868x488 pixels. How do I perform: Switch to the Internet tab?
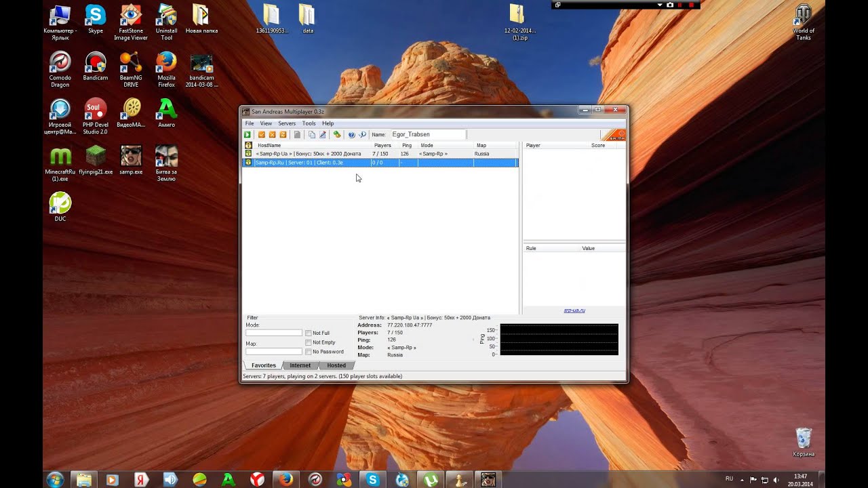(300, 365)
